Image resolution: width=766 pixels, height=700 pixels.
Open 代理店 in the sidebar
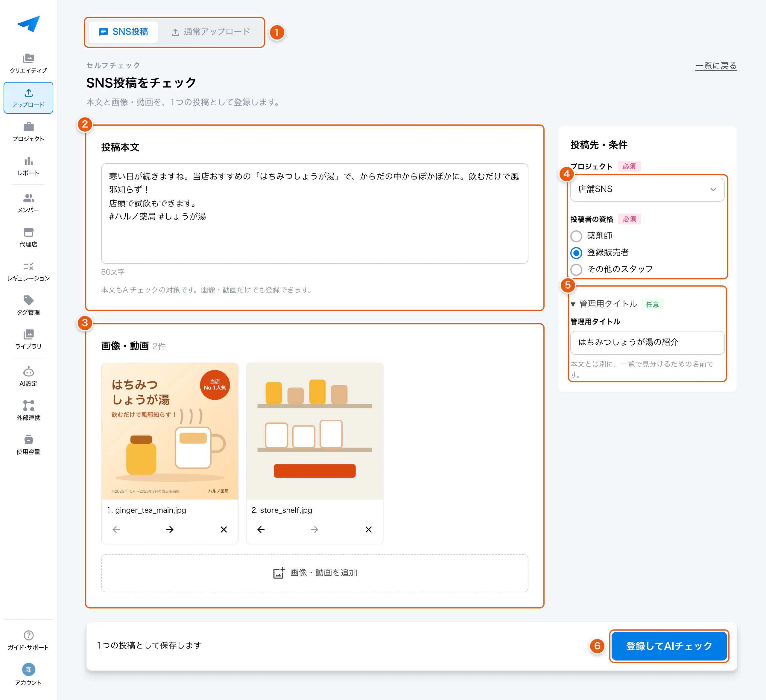coord(28,238)
